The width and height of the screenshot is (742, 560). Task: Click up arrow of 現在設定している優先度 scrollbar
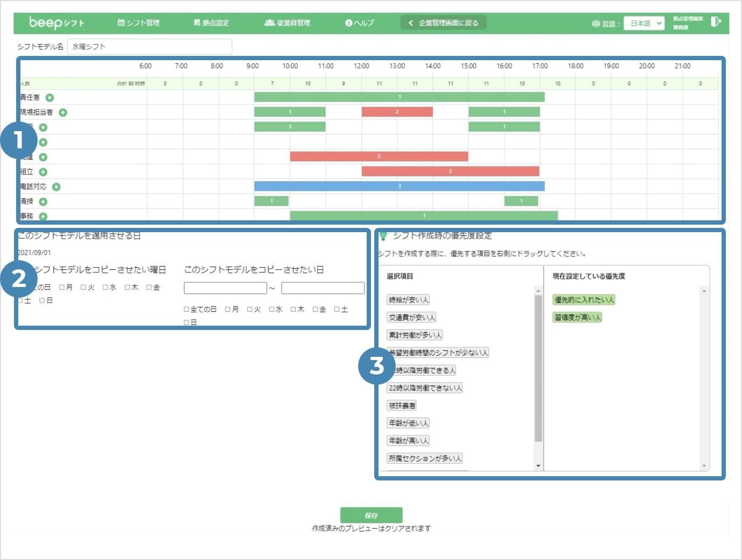[704, 291]
